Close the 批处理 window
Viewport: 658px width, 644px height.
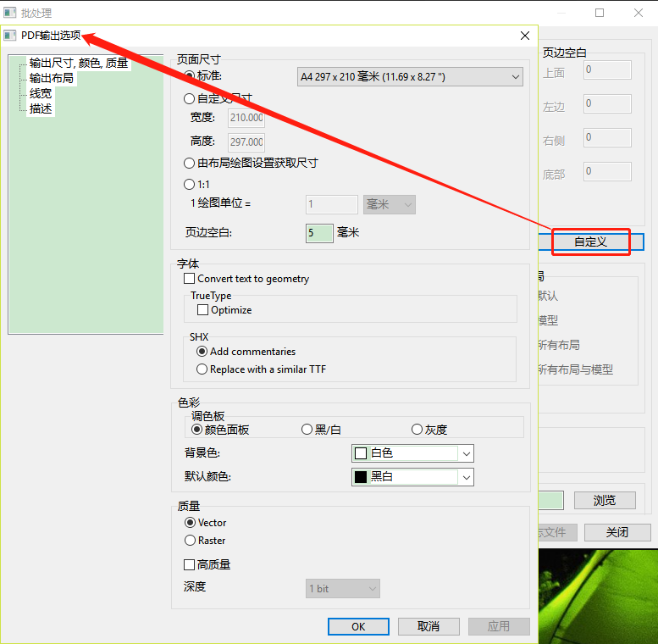click(x=639, y=13)
